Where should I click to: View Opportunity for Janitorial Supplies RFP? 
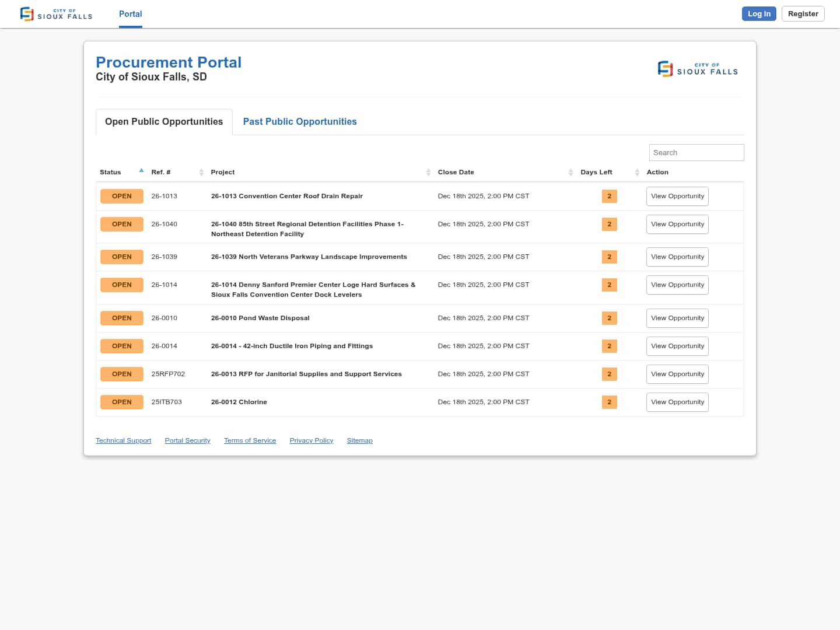[x=677, y=374]
